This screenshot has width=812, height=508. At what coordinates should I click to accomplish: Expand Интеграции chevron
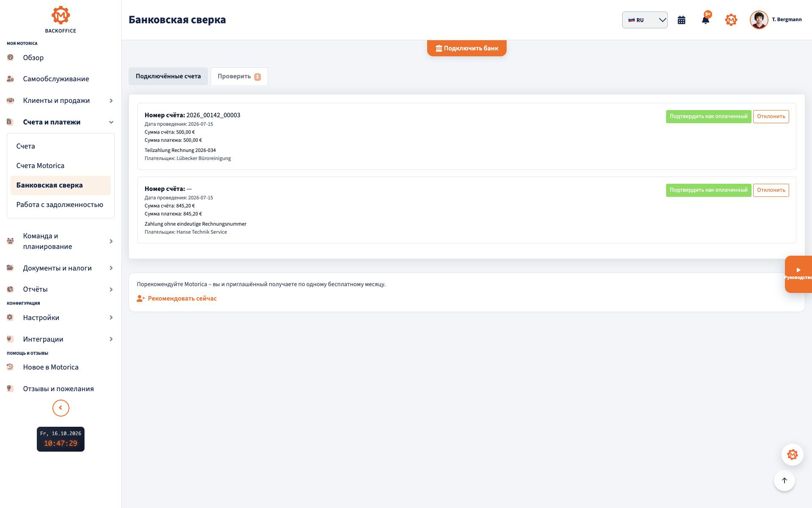pos(111,339)
